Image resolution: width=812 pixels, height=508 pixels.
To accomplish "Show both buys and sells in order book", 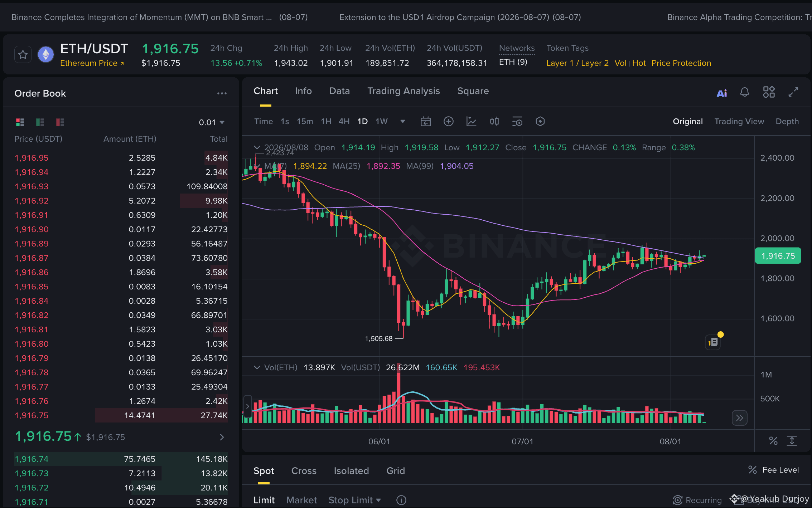I will tap(20, 122).
